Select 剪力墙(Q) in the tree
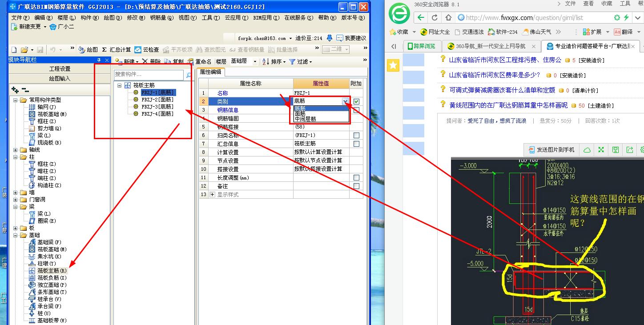Image resolution: width=644 pixels, height=325 pixels. [45, 128]
